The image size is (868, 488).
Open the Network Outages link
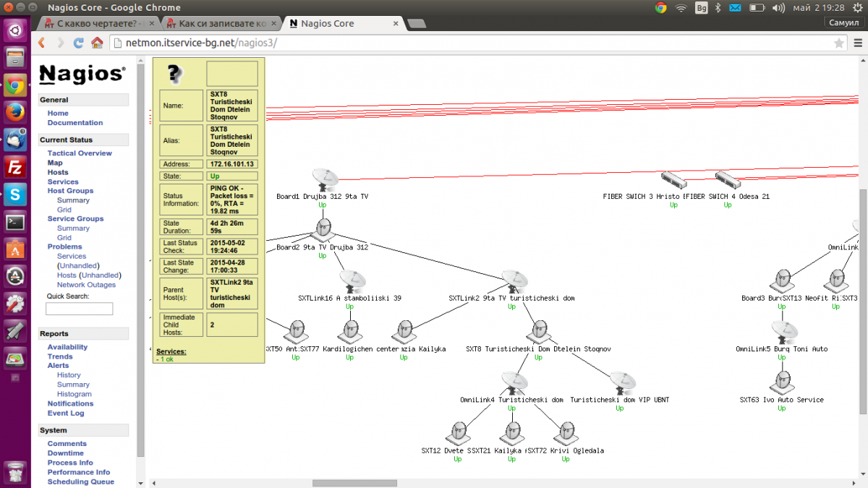click(86, 284)
